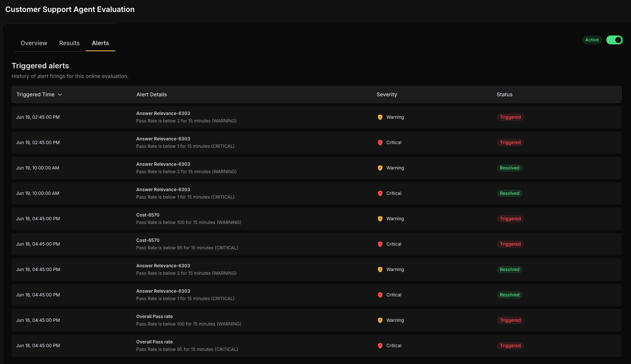
Task: Click Triggered badge in Cost-6570 critical row
Action: (x=510, y=244)
